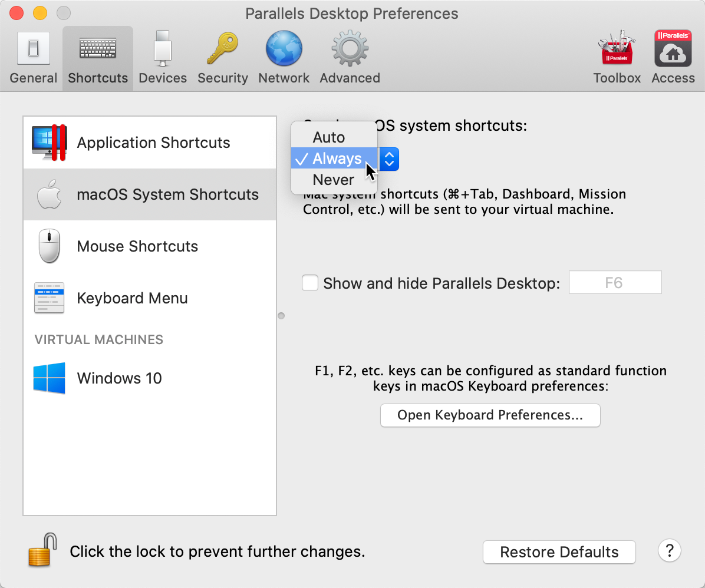This screenshot has width=705, height=588.
Task: Click the Application Shortcuts monitor icon
Action: point(50,143)
